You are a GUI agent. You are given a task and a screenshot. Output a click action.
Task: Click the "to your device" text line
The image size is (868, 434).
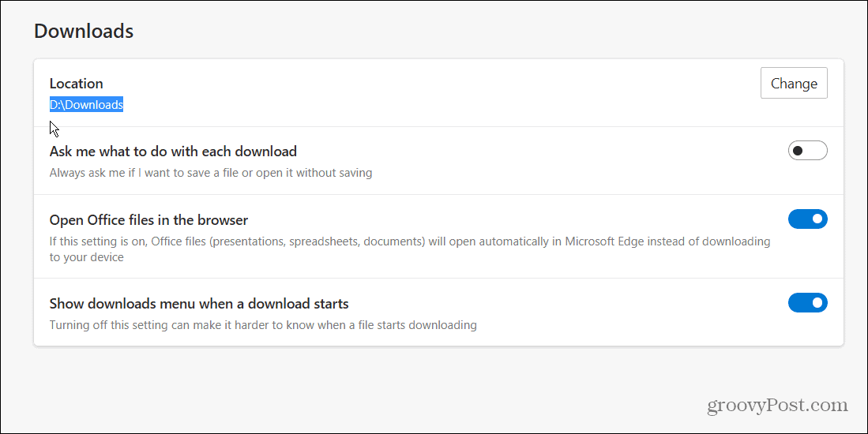tap(86, 257)
